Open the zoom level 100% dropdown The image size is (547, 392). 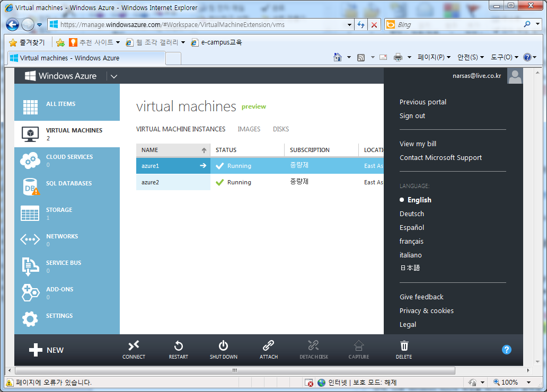point(529,382)
